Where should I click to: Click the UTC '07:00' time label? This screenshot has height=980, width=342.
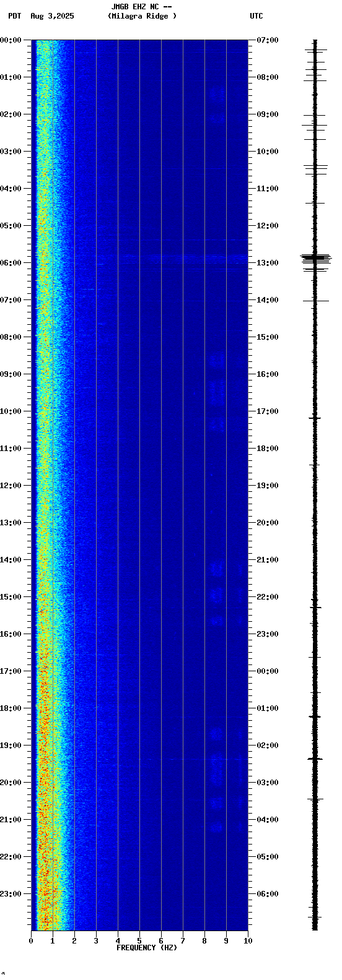[x=268, y=40]
